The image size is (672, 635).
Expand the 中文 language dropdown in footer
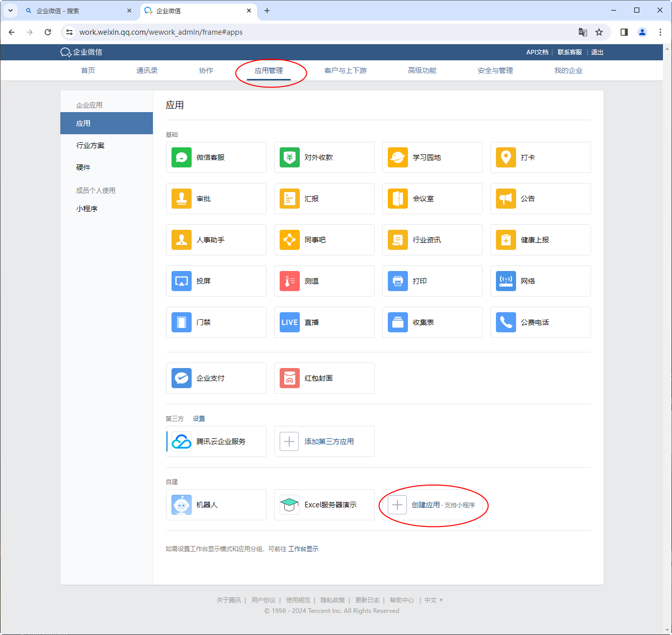coord(434,600)
